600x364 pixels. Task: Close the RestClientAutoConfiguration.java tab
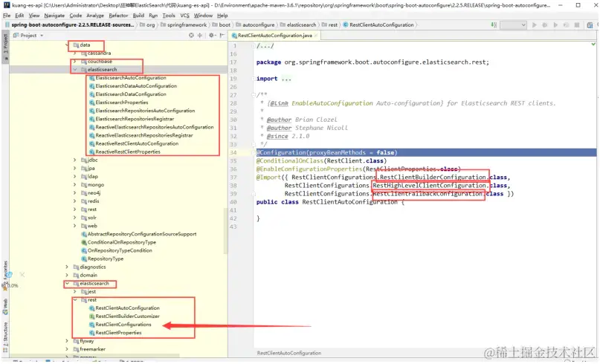(316, 36)
